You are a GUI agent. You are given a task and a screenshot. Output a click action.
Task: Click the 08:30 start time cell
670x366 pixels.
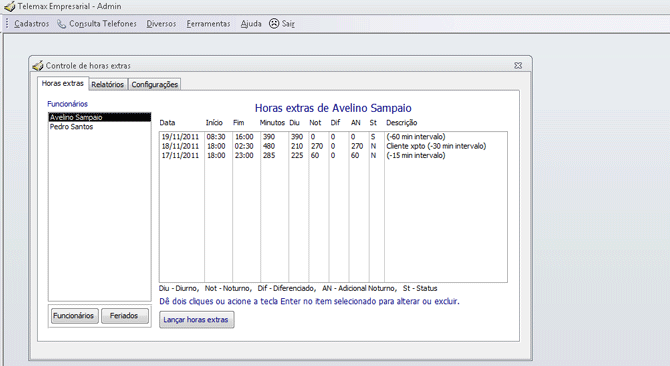pyautogui.click(x=216, y=137)
